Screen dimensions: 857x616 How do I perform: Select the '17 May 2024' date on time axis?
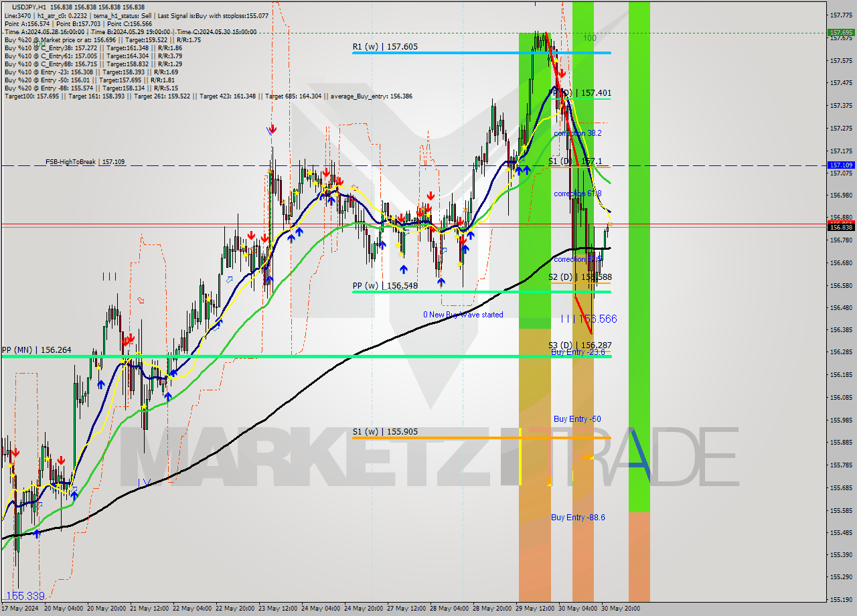coord(19,609)
